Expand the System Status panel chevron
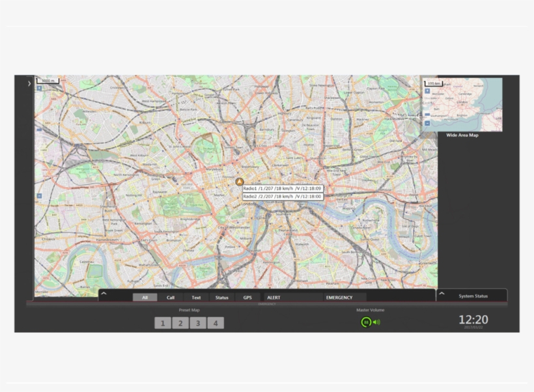534x392 pixels. click(x=442, y=294)
